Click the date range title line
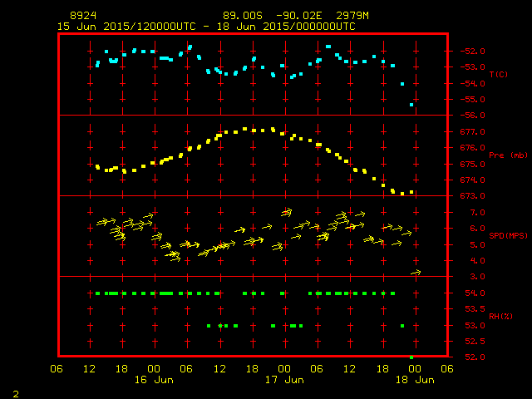Image resolution: width=532 pixels, height=399 pixels. click(x=206, y=27)
